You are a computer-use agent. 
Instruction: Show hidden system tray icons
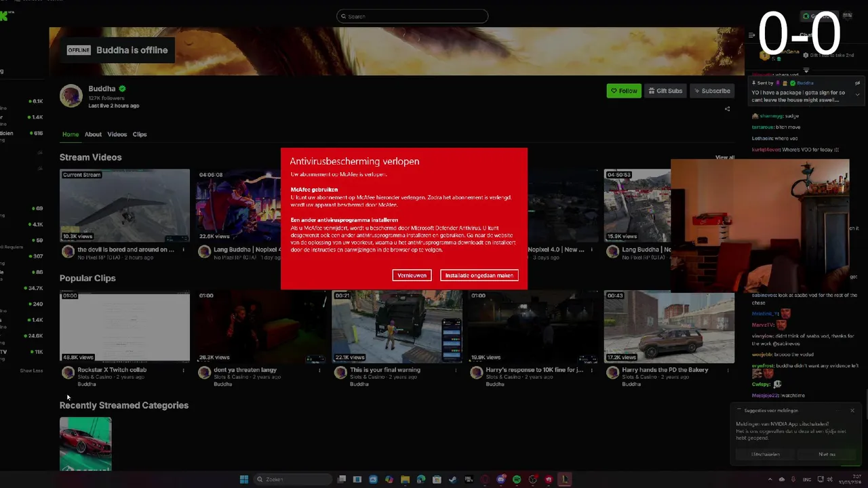(x=770, y=479)
